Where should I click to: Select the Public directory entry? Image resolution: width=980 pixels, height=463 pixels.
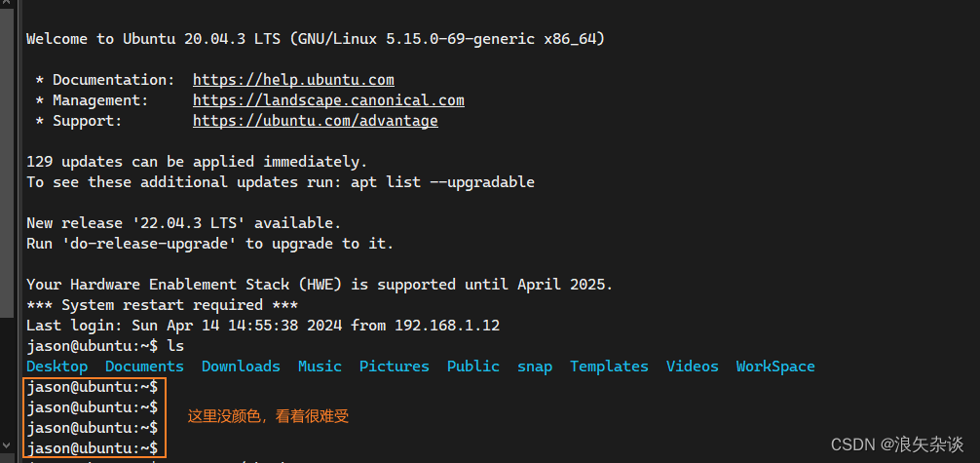[472, 367]
